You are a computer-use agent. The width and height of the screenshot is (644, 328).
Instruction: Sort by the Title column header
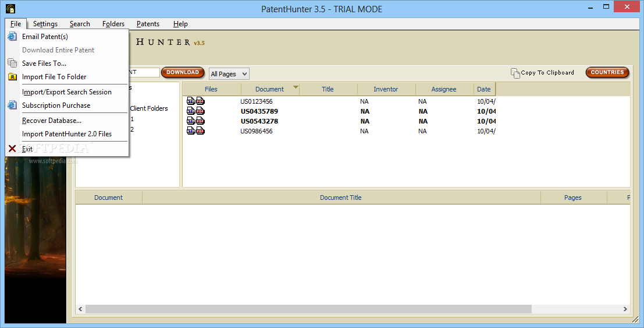[x=328, y=89]
